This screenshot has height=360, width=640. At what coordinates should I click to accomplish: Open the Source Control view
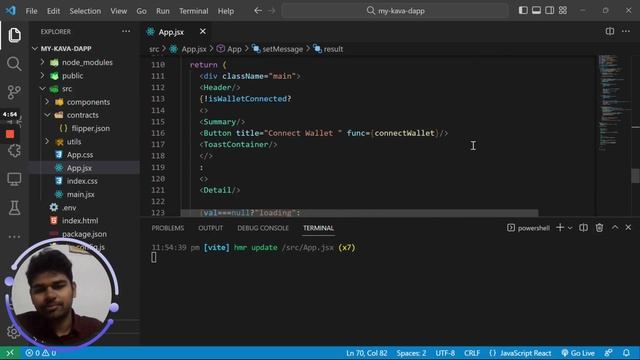[14, 92]
